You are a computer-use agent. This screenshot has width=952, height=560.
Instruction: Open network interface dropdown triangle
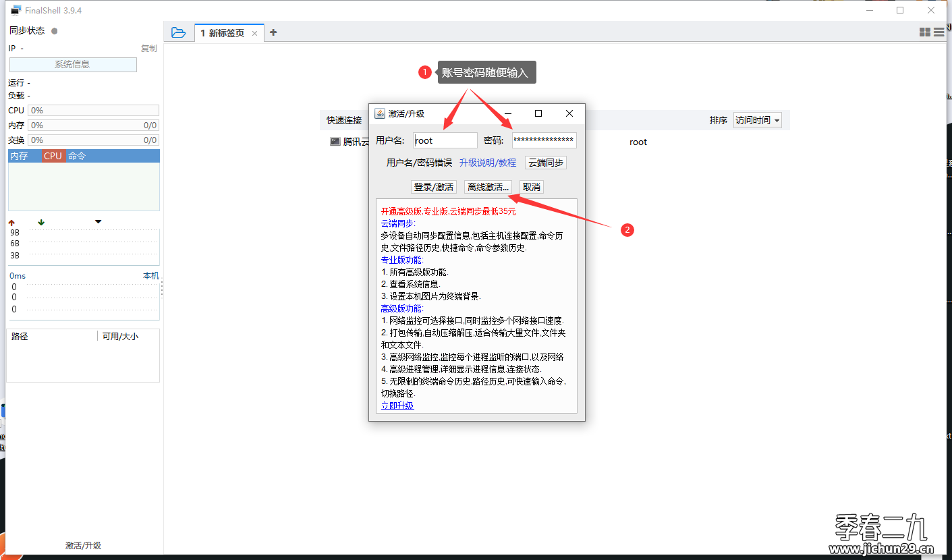pyautogui.click(x=99, y=221)
